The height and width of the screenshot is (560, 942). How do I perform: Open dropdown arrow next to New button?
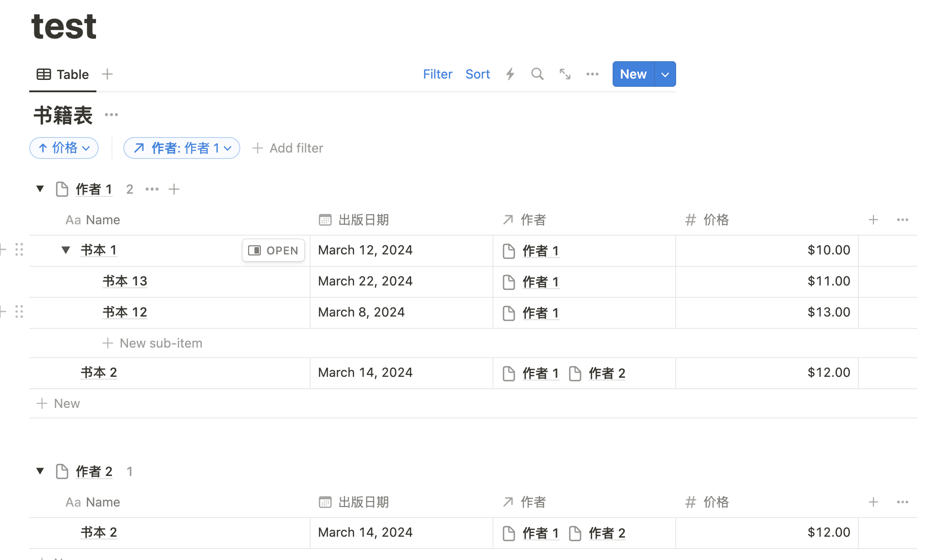tap(665, 74)
